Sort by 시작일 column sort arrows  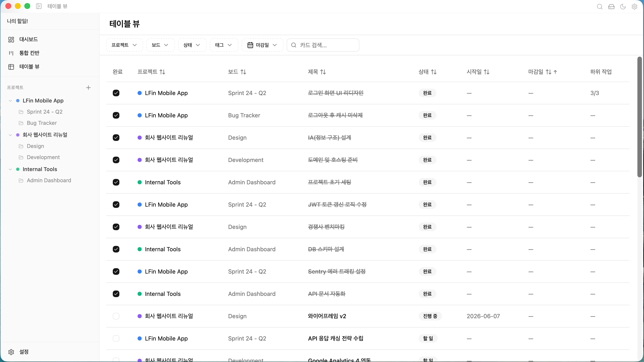(x=486, y=72)
